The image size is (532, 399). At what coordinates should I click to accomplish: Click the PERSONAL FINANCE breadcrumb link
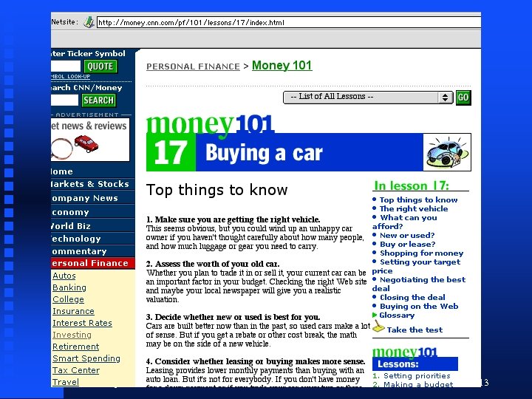pyautogui.click(x=193, y=66)
